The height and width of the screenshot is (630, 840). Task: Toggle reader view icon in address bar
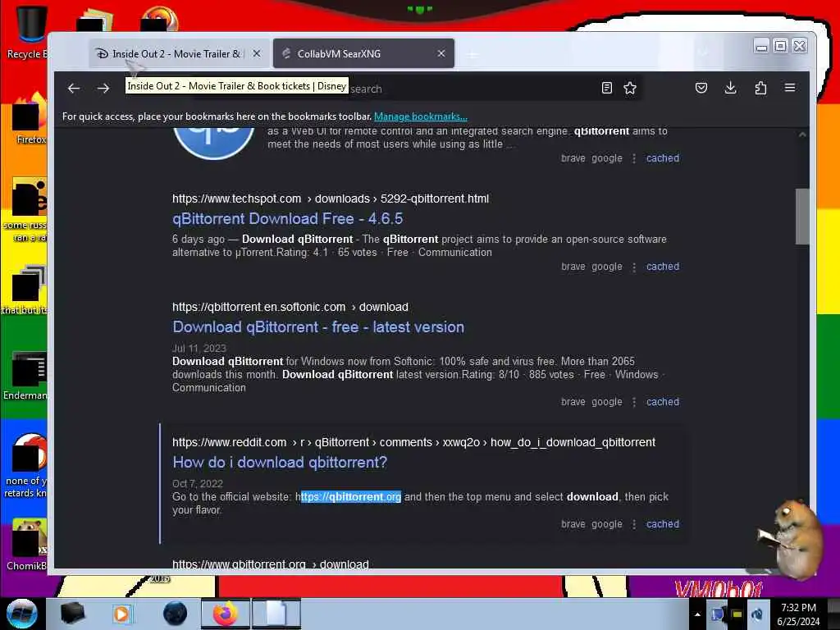click(x=606, y=88)
